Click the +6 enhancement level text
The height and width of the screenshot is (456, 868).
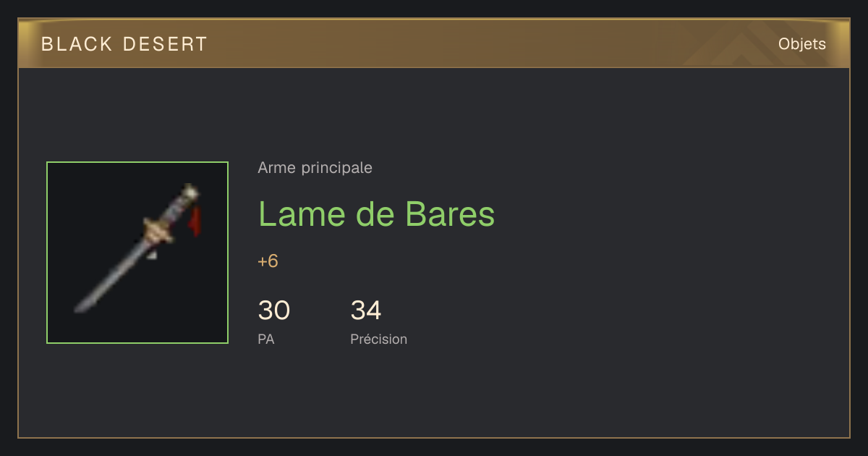[x=268, y=261]
